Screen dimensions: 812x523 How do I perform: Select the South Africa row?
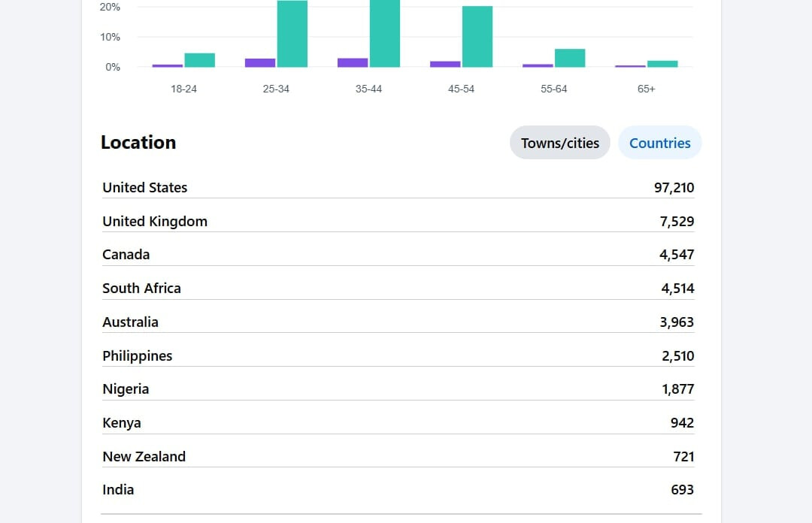(x=398, y=289)
